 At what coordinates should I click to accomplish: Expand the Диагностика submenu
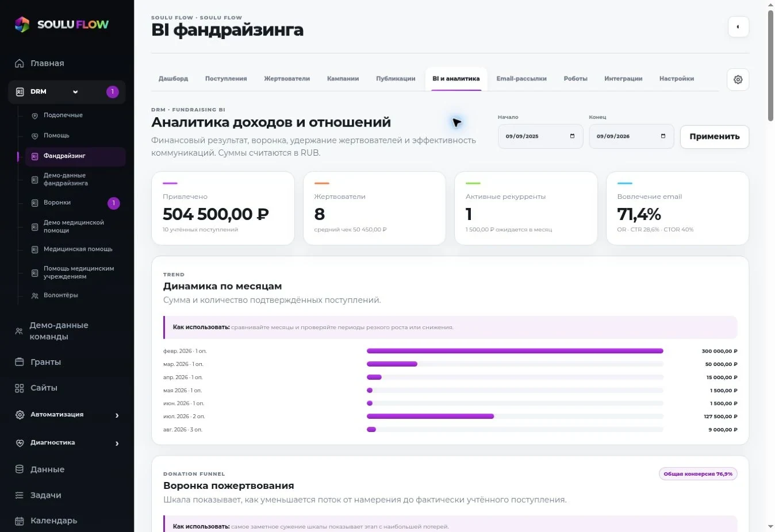117,444
